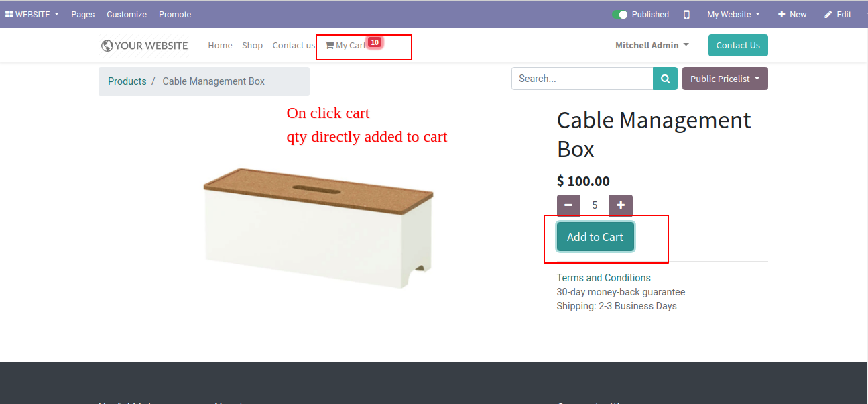Open the Terms and Conditions link
Viewport: 868px width, 404px height.
point(603,278)
